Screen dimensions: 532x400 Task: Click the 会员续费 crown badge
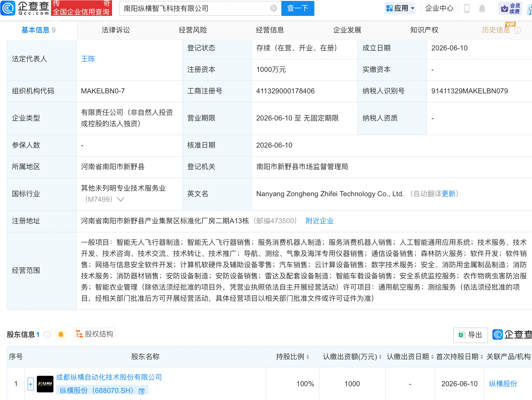510,8
